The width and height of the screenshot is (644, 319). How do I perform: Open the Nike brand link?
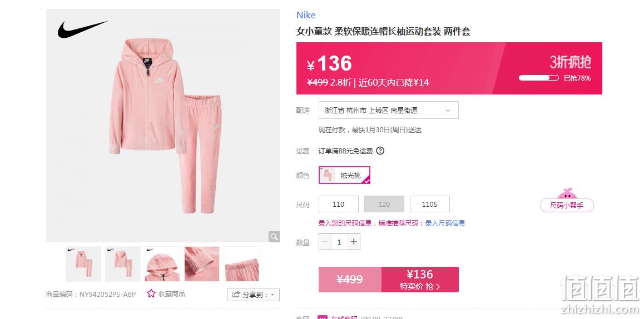click(x=306, y=15)
